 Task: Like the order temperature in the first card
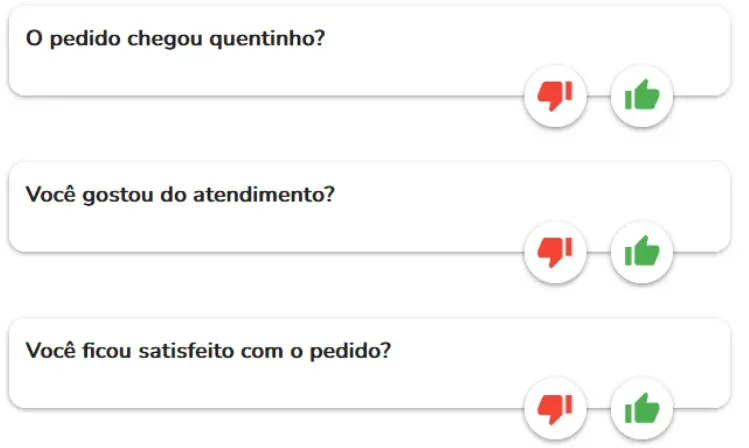point(642,96)
